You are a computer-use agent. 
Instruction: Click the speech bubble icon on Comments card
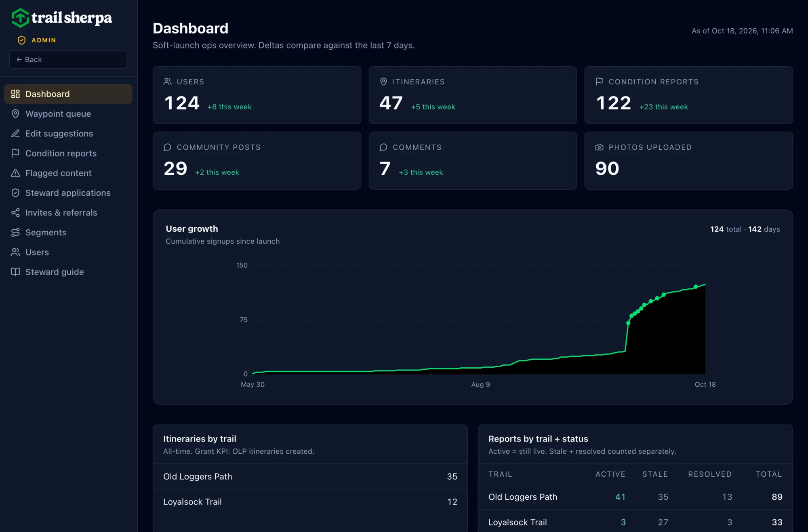(x=383, y=147)
